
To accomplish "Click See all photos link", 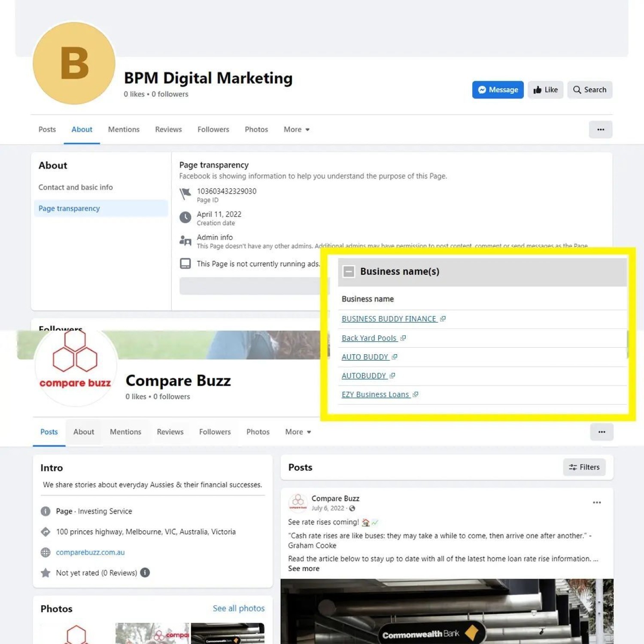I will tap(239, 608).
